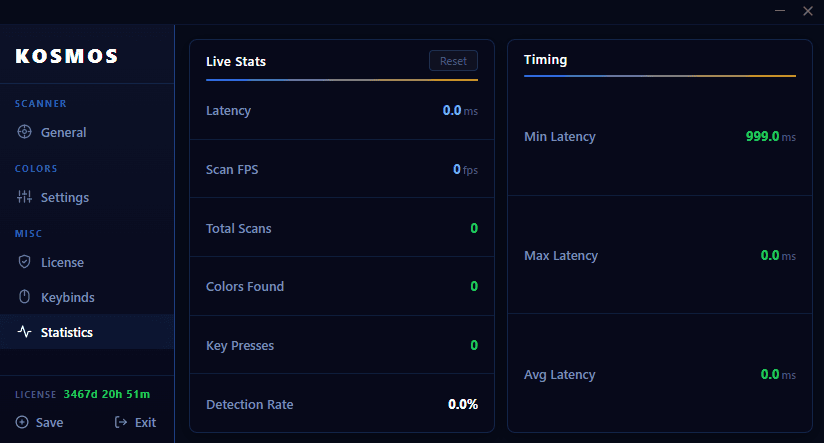Select the Exit button text
The image size is (824, 443).
click(145, 422)
